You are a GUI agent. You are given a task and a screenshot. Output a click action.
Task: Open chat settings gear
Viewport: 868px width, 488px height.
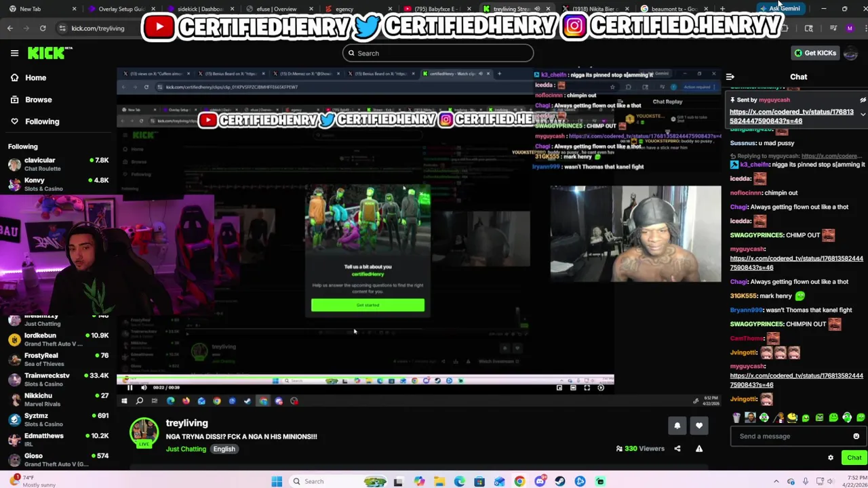click(831, 457)
